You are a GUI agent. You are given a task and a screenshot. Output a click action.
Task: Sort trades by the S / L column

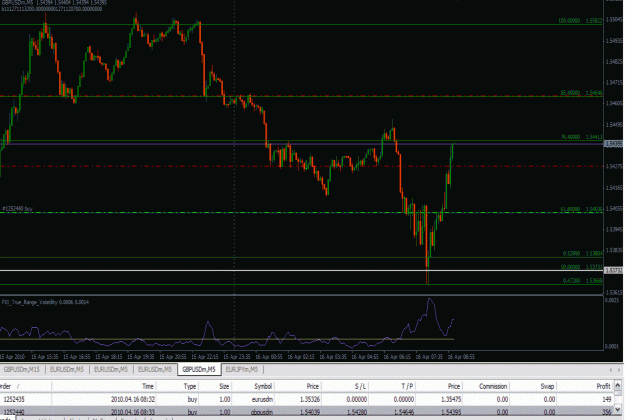(x=360, y=386)
